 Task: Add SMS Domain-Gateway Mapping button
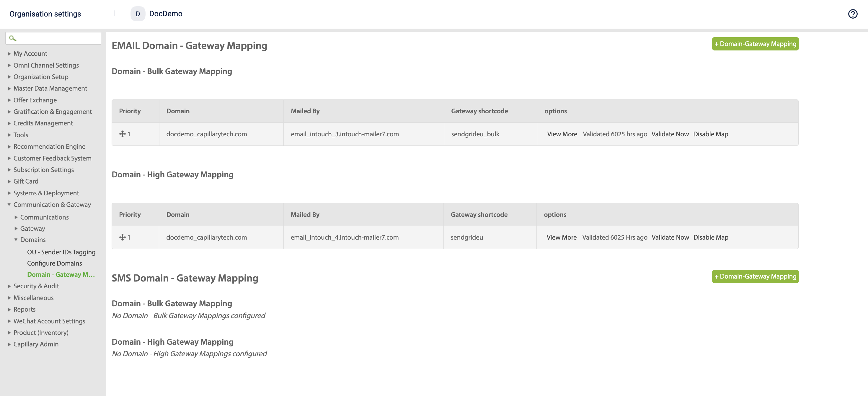coord(755,276)
